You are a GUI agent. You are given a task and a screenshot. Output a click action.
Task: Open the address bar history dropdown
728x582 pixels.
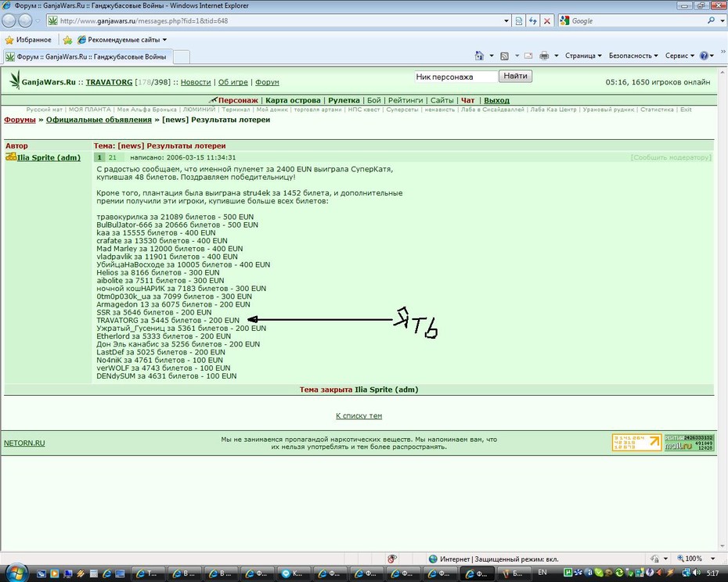pyautogui.click(x=506, y=21)
